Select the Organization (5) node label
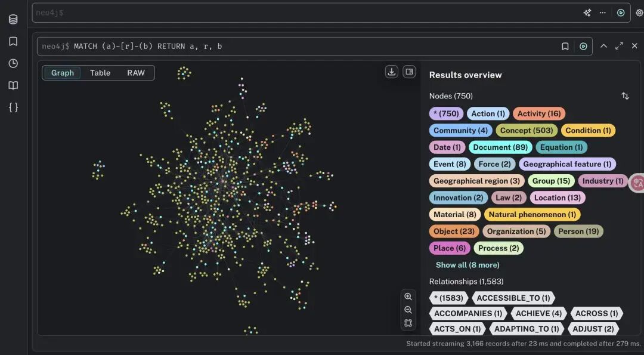The height and width of the screenshot is (355, 644). (x=516, y=231)
